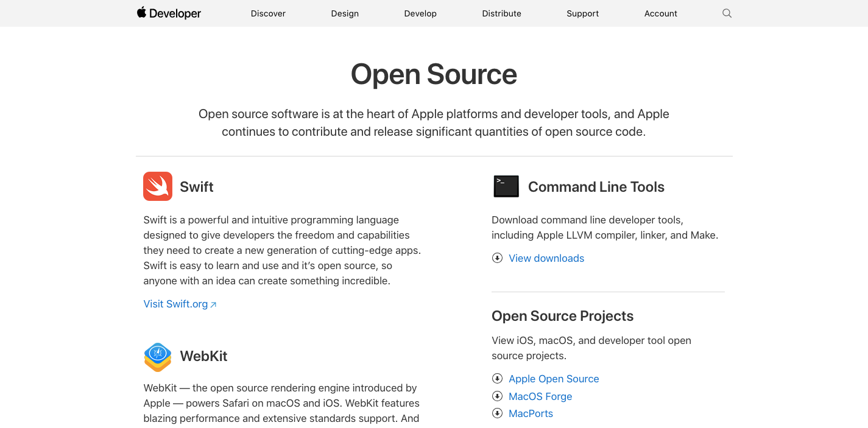868x428 pixels.
Task: Open the Account page
Action: (x=660, y=13)
